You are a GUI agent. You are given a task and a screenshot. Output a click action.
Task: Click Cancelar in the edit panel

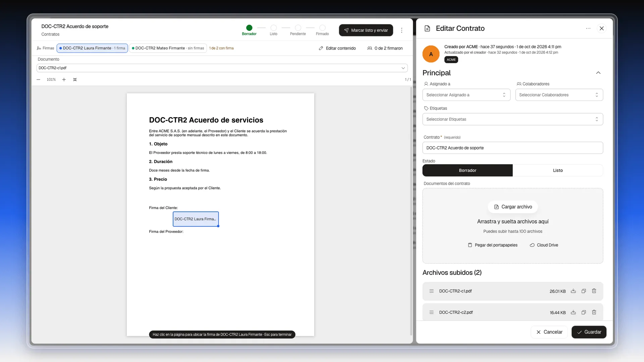tap(549, 332)
